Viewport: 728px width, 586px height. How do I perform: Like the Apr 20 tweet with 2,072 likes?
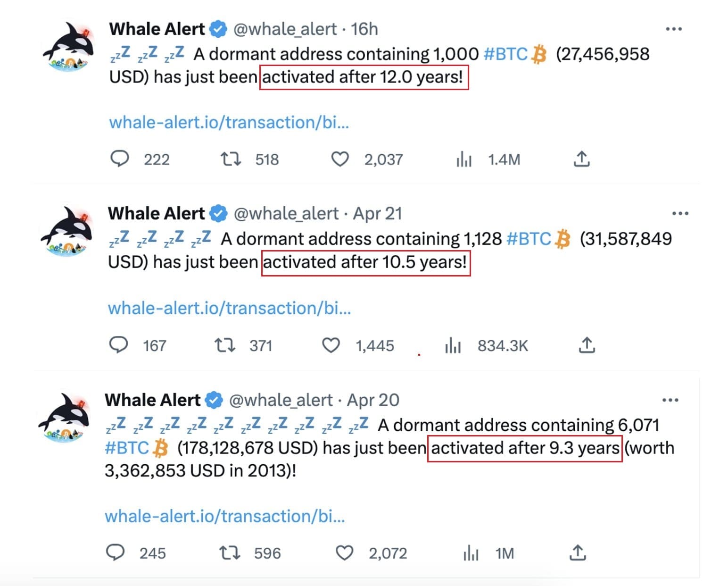click(x=344, y=553)
